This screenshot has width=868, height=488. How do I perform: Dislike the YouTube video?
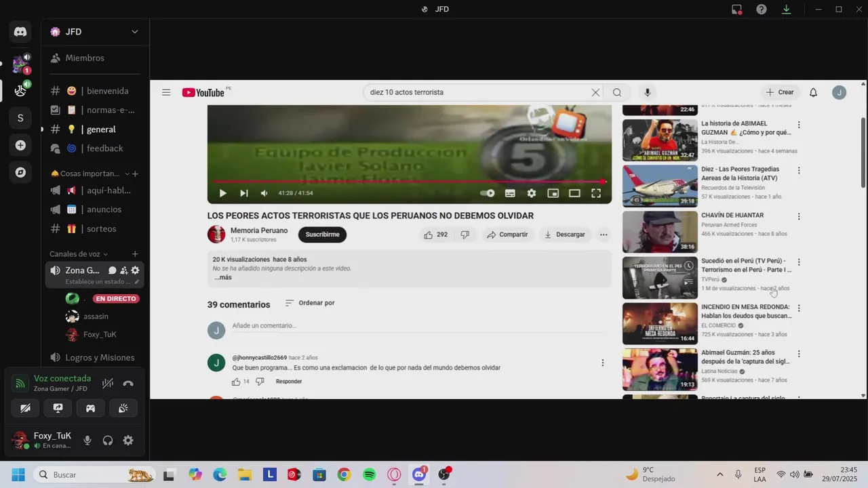pyautogui.click(x=465, y=235)
